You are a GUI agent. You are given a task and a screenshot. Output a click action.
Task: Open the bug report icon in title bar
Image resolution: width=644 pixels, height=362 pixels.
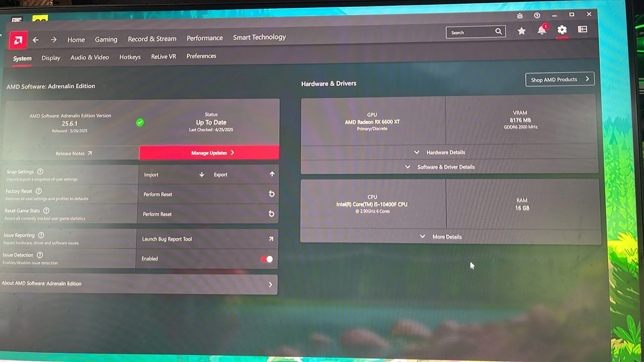(520, 16)
